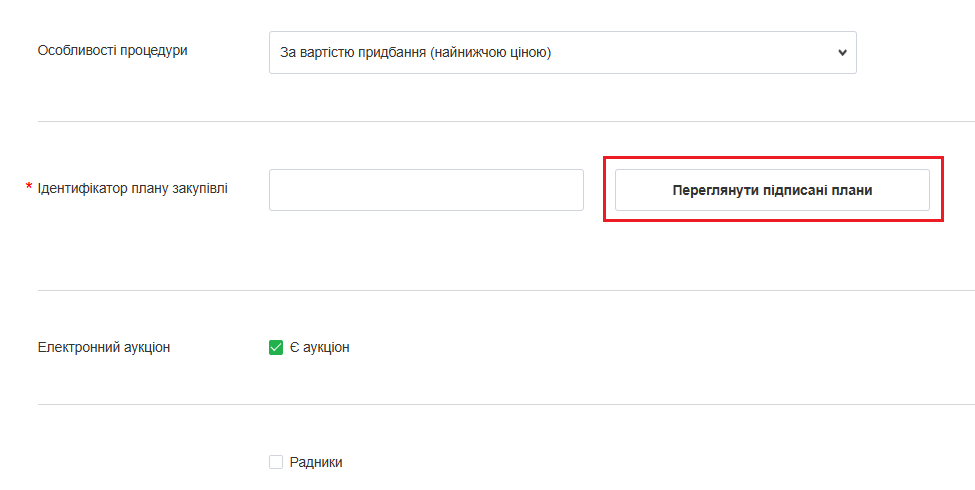Click 'Переглянути підписані плани' button
This screenshot has width=975, height=490.
pyautogui.click(x=772, y=190)
